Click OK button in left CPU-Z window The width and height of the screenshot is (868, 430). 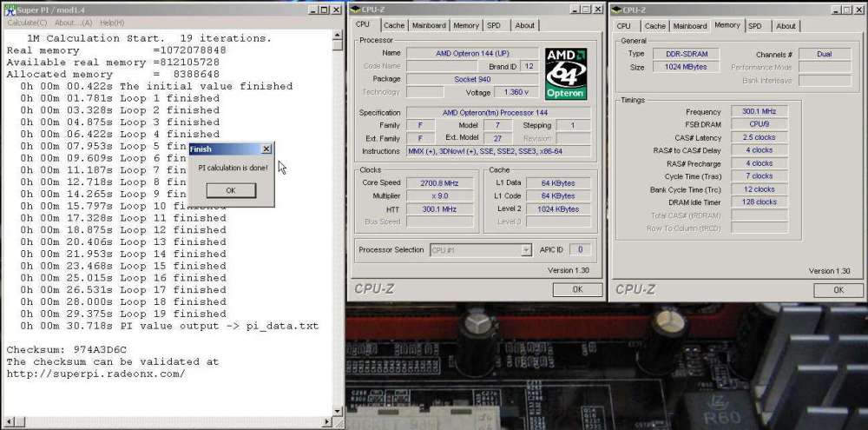tap(577, 289)
